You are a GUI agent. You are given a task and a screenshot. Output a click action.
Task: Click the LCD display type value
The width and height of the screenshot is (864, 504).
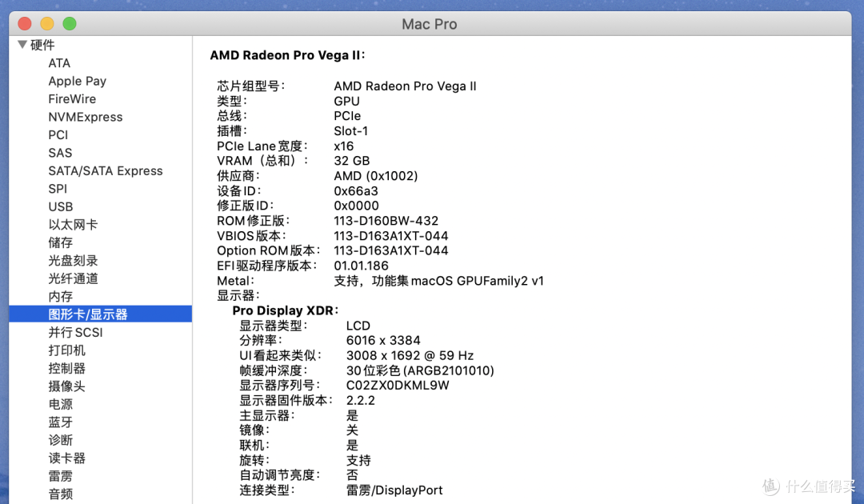358,326
